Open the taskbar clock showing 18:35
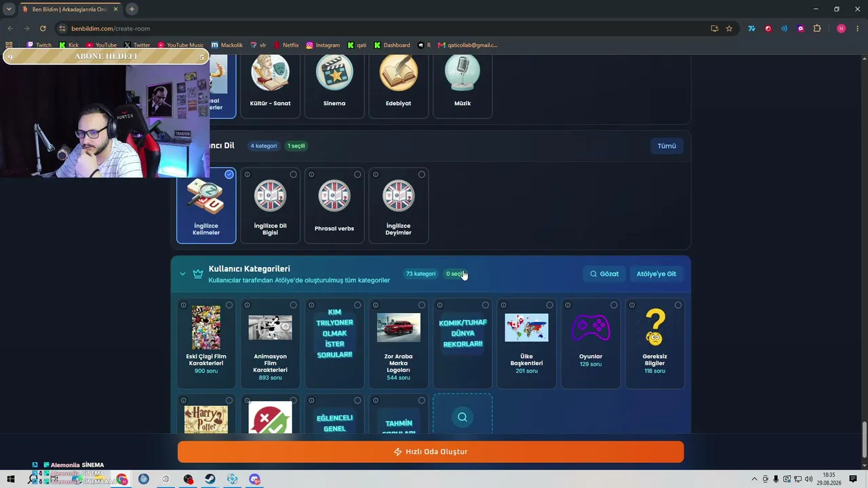868x488 pixels. pyautogui.click(x=829, y=479)
